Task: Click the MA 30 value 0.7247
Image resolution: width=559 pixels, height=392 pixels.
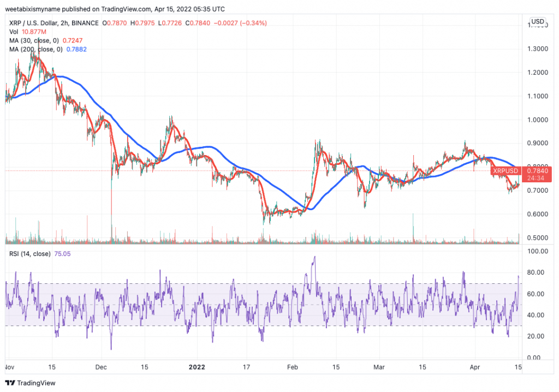Action: click(73, 40)
